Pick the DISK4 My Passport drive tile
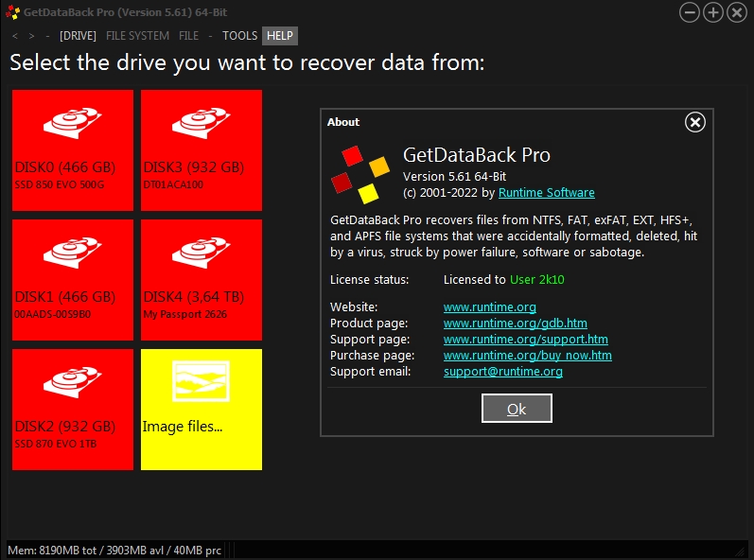Image resolution: width=754 pixels, height=560 pixels. 202,280
